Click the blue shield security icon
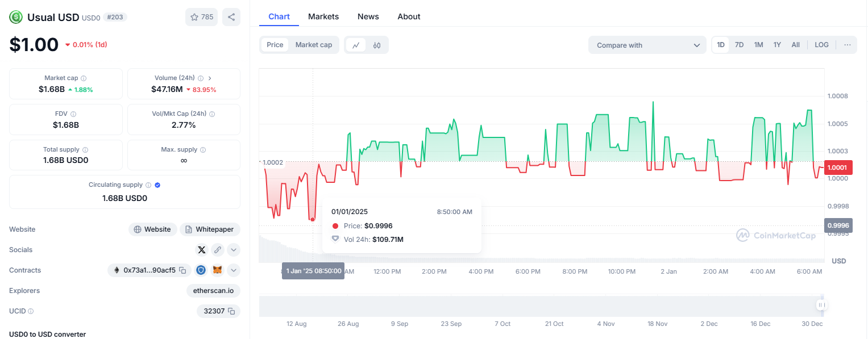This screenshot has width=868, height=339. click(x=201, y=270)
